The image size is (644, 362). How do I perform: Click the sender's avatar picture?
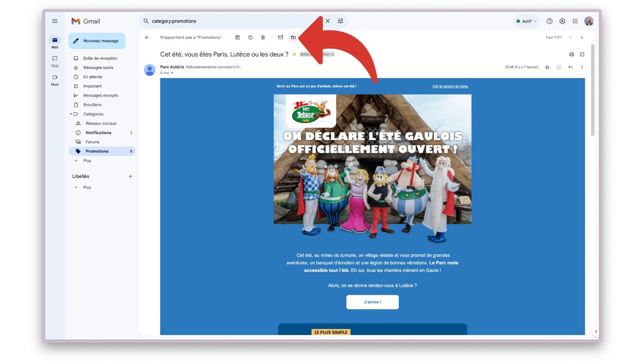(150, 70)
